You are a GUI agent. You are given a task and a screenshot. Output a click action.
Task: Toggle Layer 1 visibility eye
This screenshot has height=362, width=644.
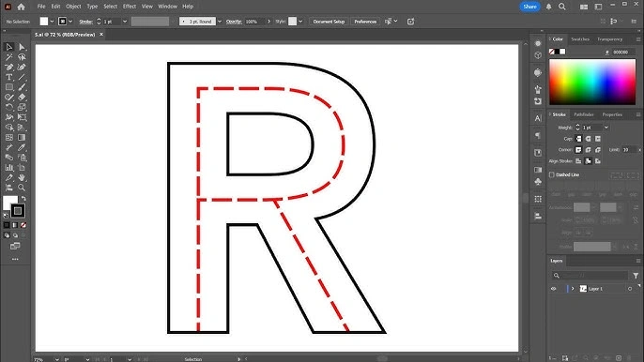(x=553, y=289)
